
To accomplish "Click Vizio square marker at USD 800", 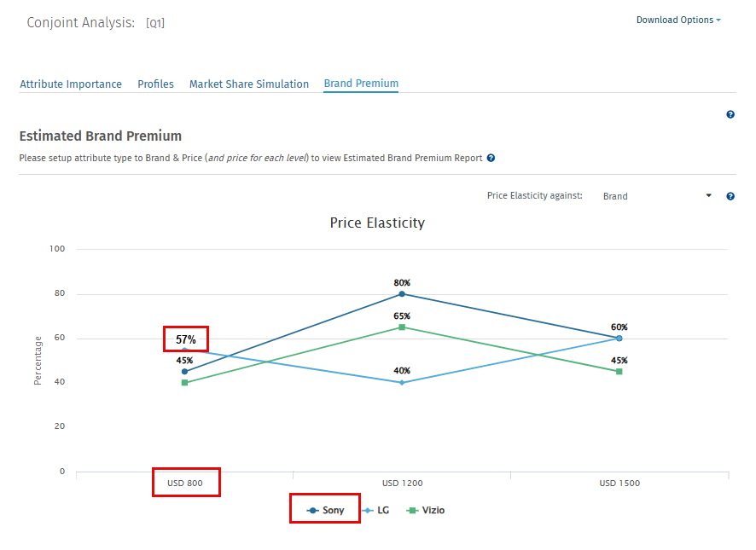I will coord(184,382).
